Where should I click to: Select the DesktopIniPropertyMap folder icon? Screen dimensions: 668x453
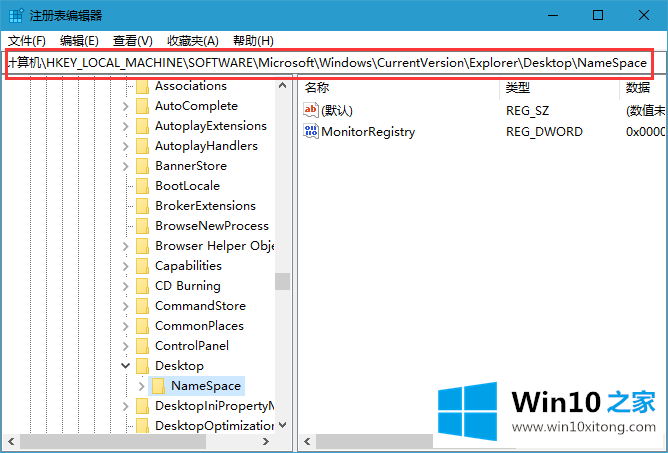[x=142, y=406]
